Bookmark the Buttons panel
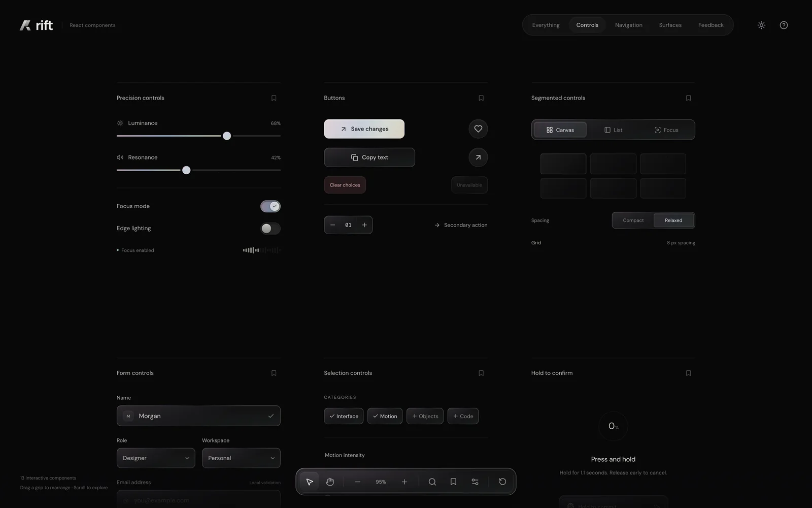This screenshot has width=812, height=508. coord(481,98)
